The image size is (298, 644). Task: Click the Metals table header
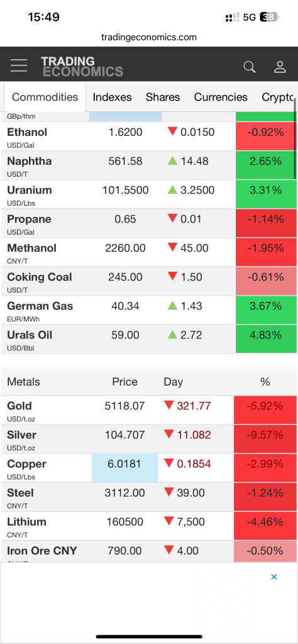[23, 382]
